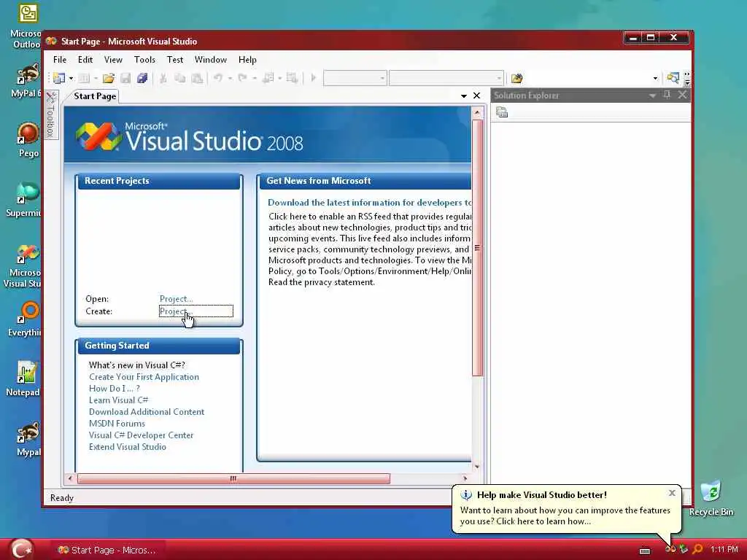Click the Start Page taskbar button
Screen dimensions: 747x560
[x=107, y=550]
